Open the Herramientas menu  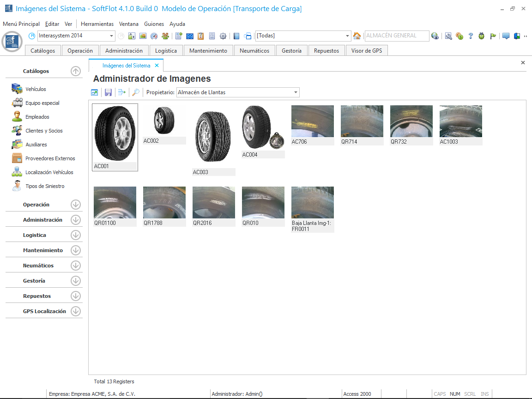coord(97,24)
